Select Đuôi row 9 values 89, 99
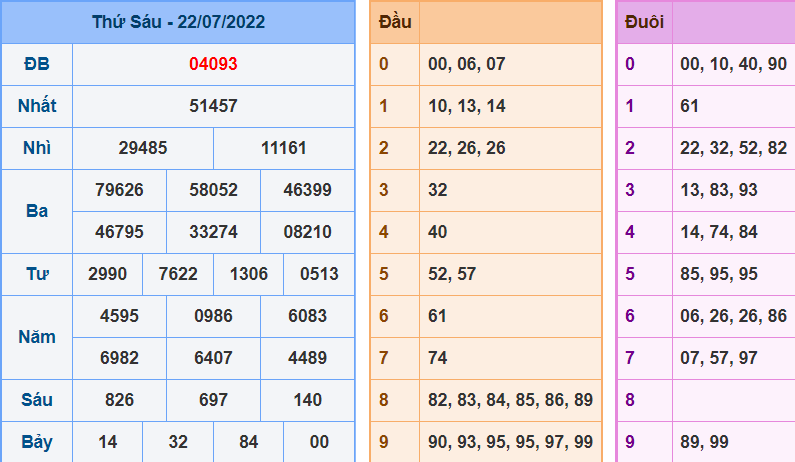The image size is (795, 462). pyautogui.click(x=704, y=442)
